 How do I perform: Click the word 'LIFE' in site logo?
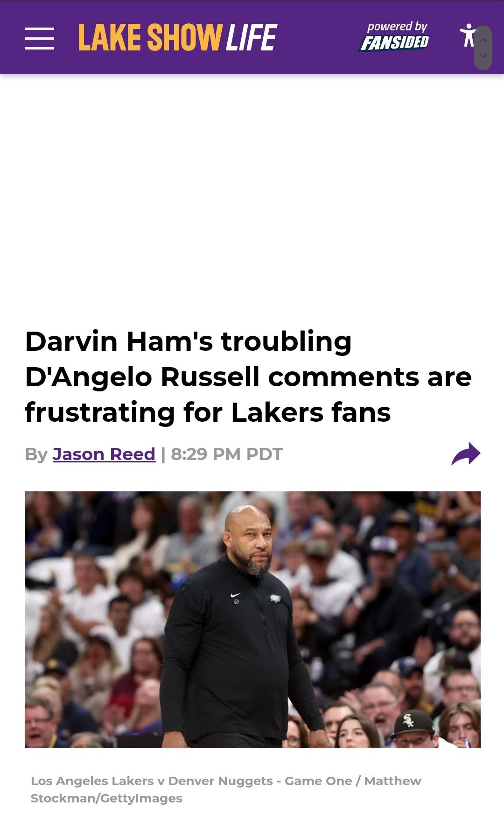252,37
